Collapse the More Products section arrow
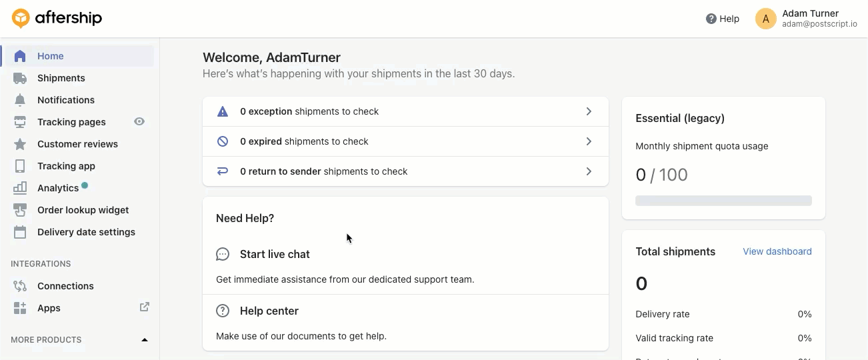Screen dimensions: 868x360 click(x=145, y=340)
